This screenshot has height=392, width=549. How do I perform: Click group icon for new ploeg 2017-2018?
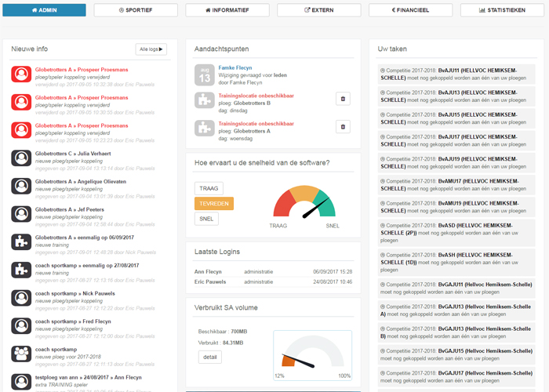pos(21,354)
